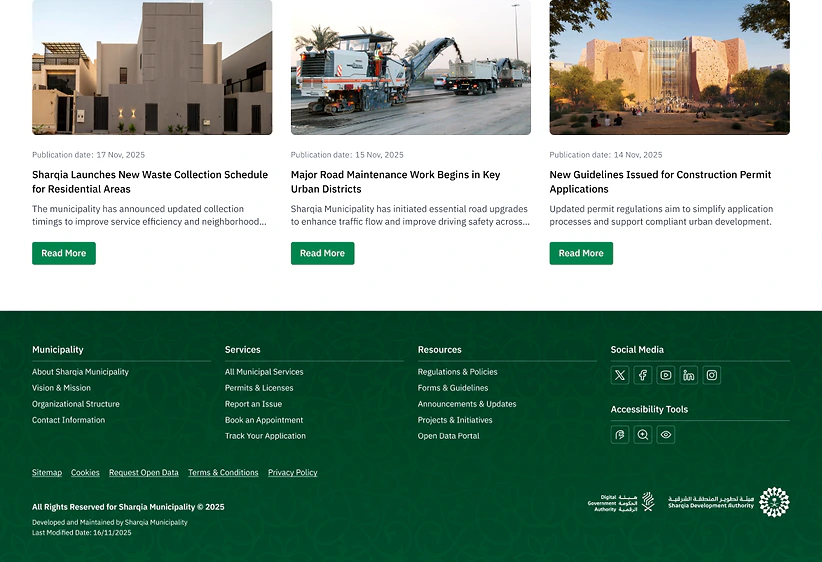Open Organizational Structure footer link
This screenshot has height=562, width=822.
(75, 404)
